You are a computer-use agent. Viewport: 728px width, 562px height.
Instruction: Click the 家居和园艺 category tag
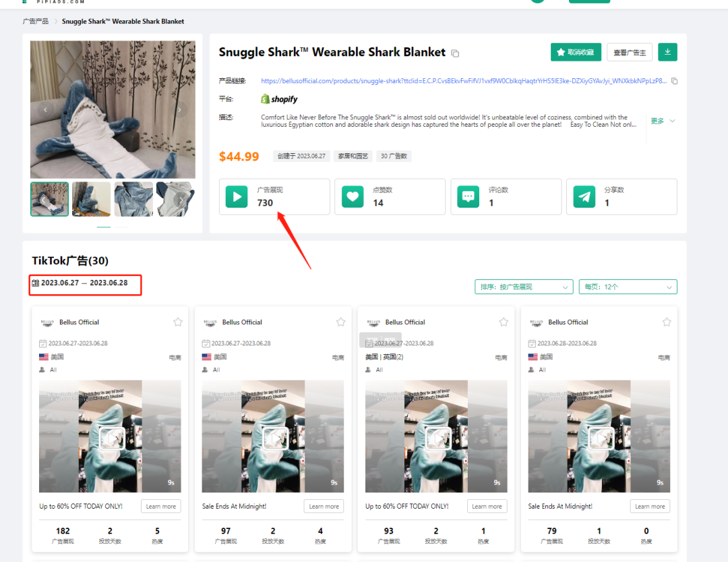353,157
